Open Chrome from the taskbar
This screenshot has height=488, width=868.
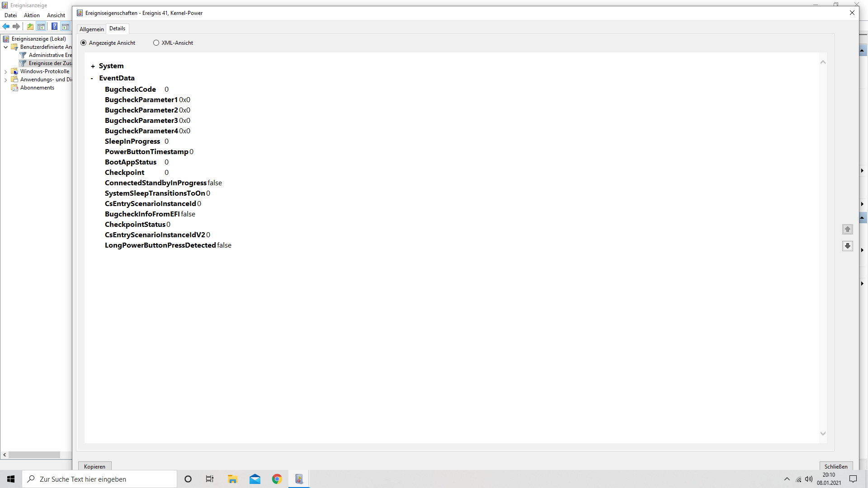coord(277,479)
